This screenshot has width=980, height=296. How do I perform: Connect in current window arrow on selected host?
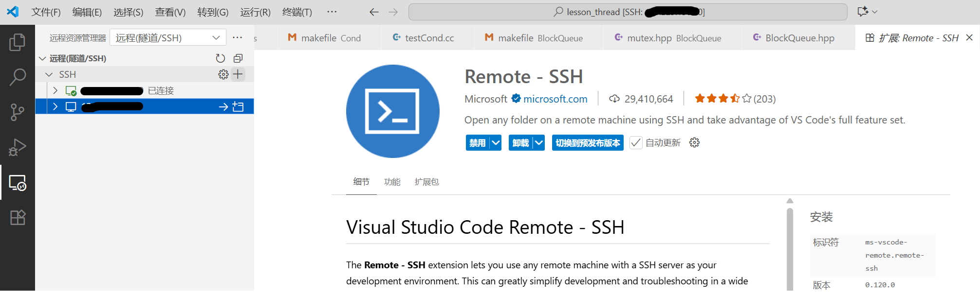click(x=223, y=106)
